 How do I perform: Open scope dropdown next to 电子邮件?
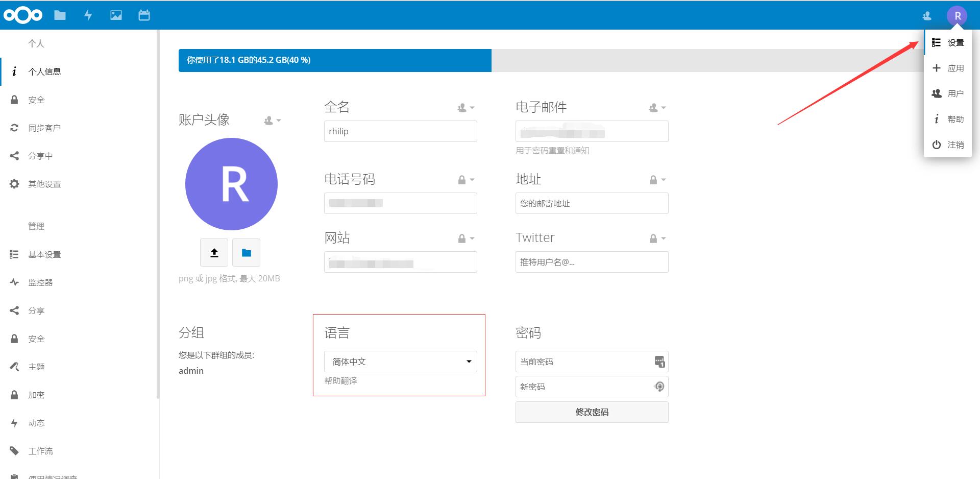(657, 108)
